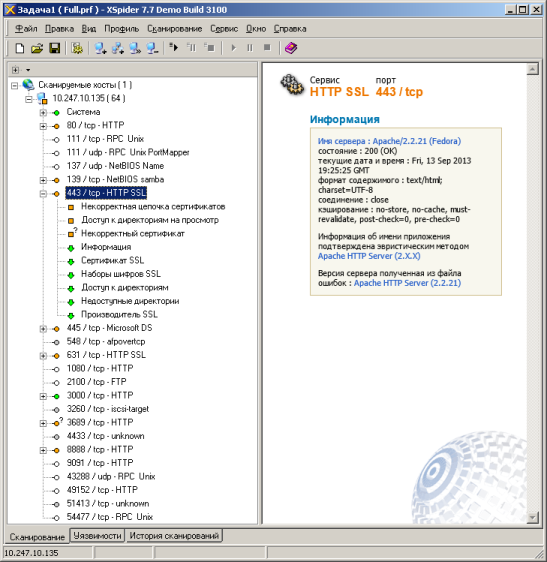Open the Профиль menu
547x562 pixels.
tap(122, 29)
